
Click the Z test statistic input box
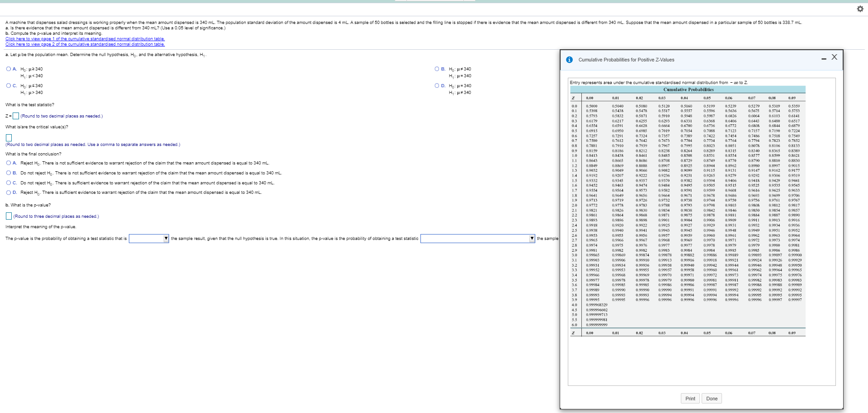(x=16, y=116)
